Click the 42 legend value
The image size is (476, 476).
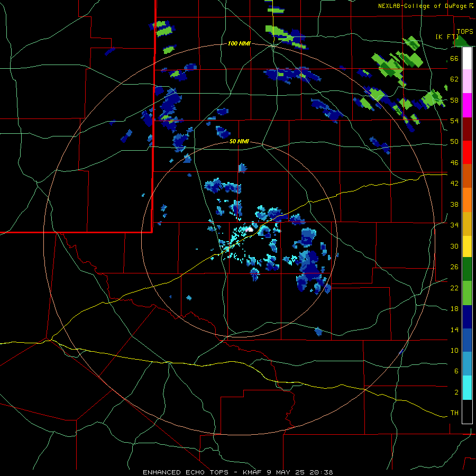454,184
